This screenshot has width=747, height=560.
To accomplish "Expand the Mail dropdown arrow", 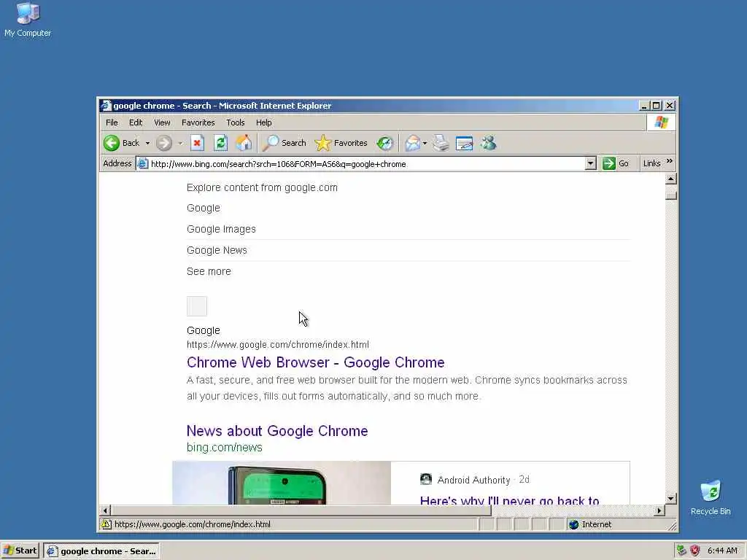I will pos(425,143).
